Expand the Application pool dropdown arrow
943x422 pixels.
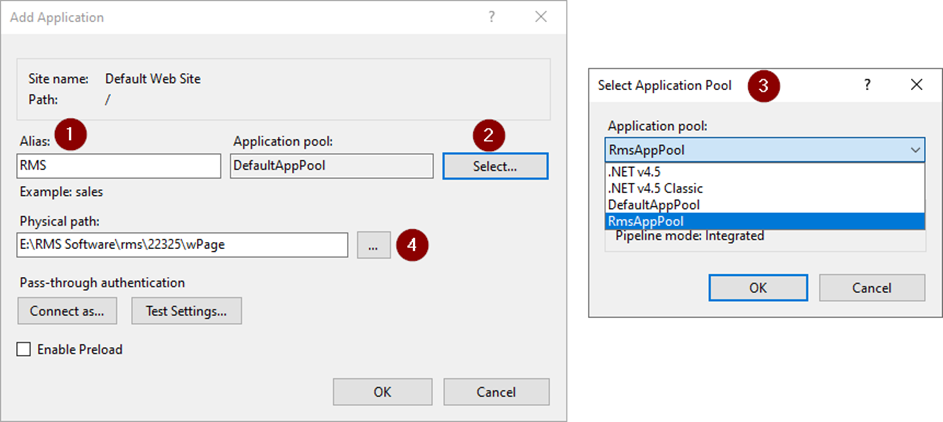point(915,150)
